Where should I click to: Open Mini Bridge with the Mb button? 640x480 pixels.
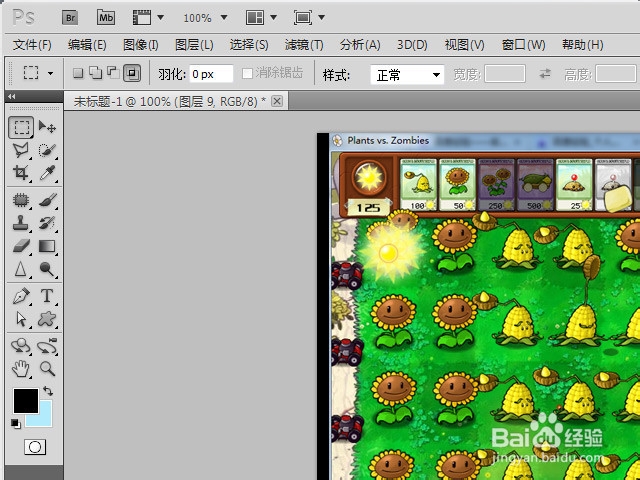click(106, 18)
